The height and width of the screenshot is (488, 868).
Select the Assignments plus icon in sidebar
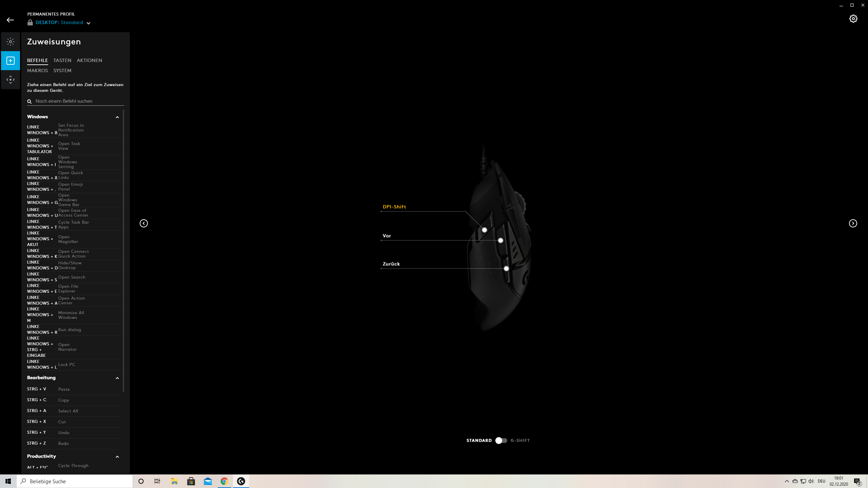11,61
